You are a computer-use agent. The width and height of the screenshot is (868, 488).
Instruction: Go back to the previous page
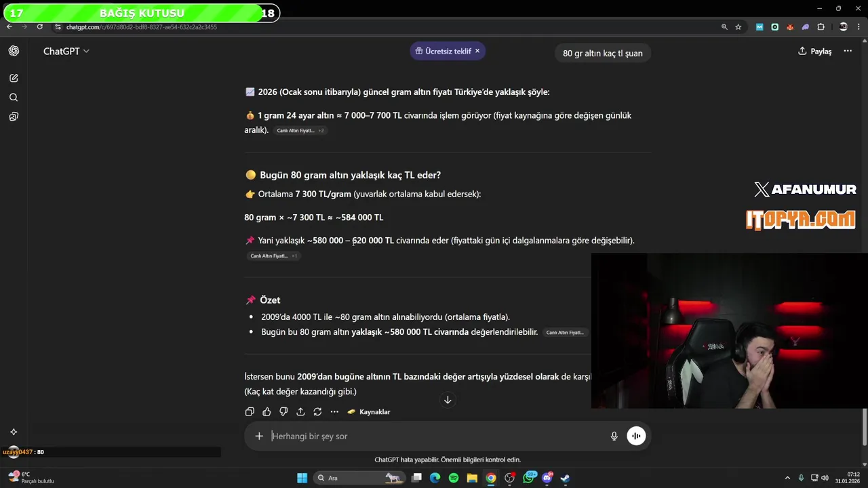(9, 27)
